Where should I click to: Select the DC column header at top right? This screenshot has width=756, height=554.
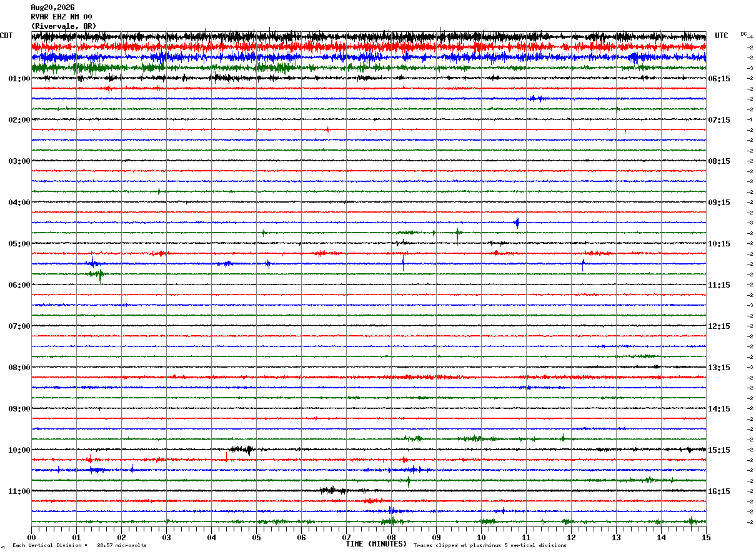(x=744, y=34)
